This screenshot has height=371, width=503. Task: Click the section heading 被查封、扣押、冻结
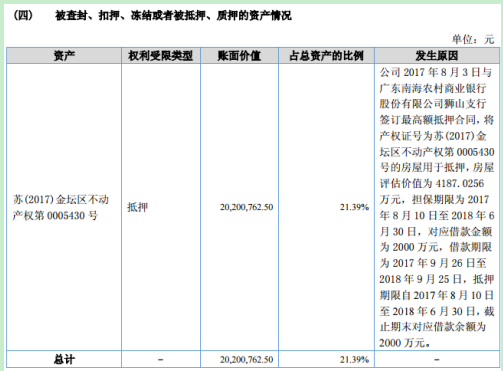pyautogui.click(x=173, y=15)
